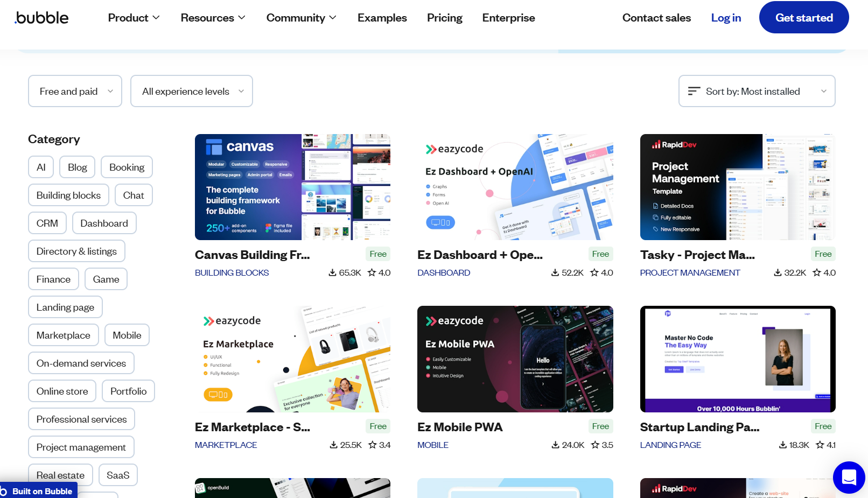Open the chat support widget icon
This screenshot has height=498, width=868.
coord(849,477)
